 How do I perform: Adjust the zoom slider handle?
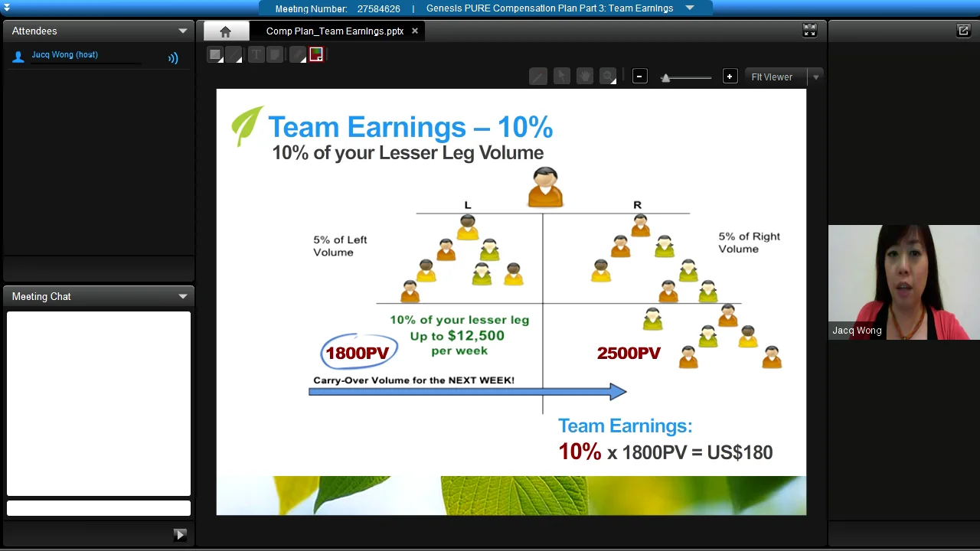point(665,77)
